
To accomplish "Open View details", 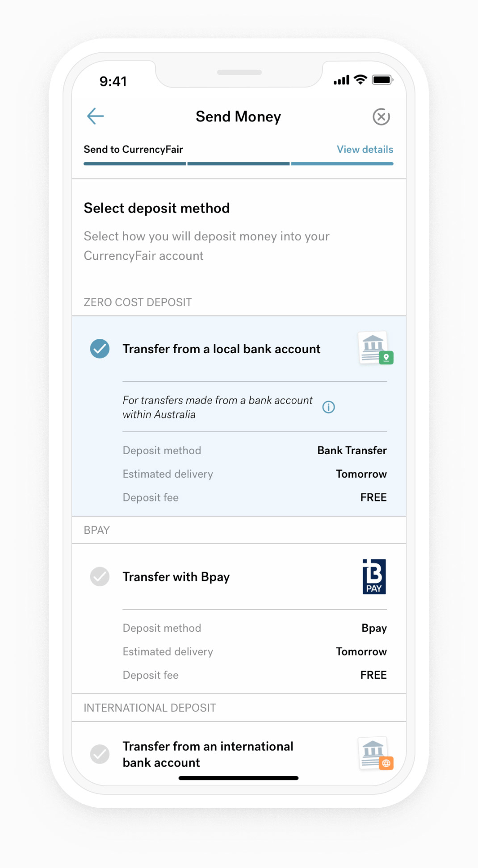I will [364, 149].
